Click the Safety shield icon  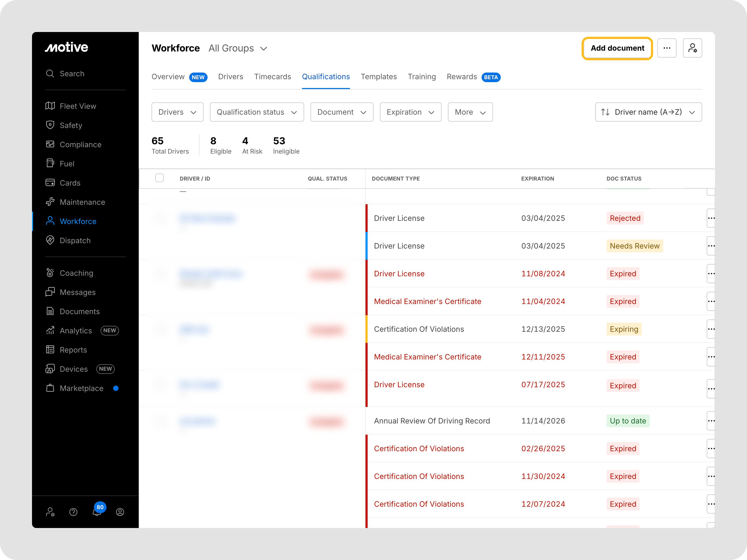(x=50, y=125)
